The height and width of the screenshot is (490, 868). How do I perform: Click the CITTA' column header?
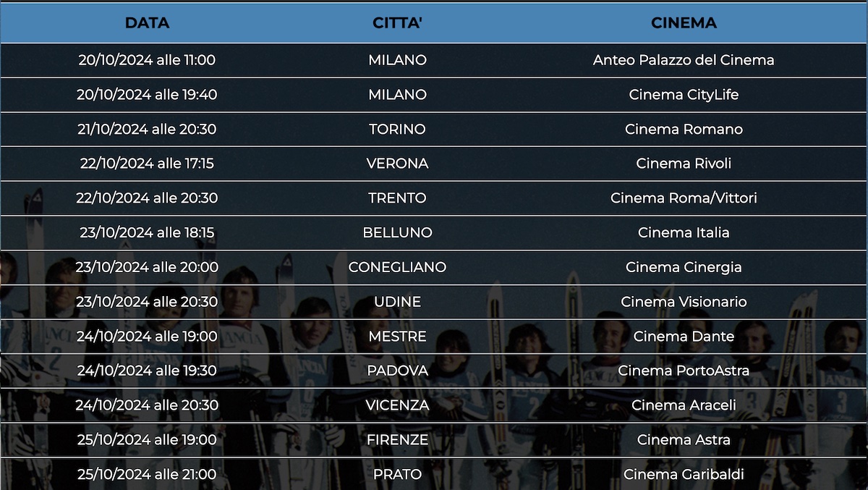[397, 22]
